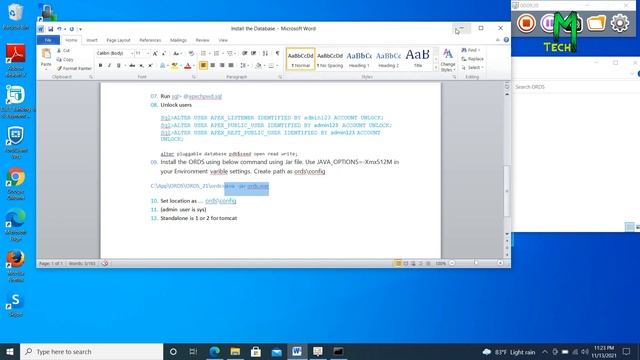
Task: Open the font name combo box
Action: 114,53
